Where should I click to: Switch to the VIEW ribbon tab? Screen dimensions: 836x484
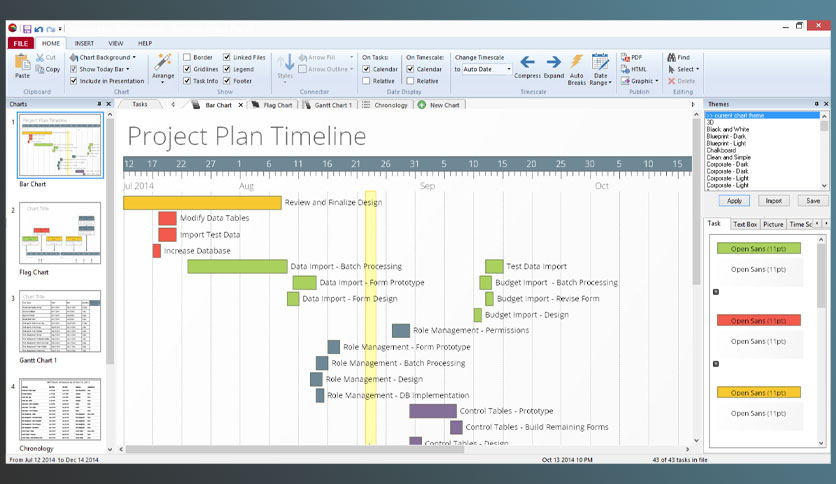point(116,43)
